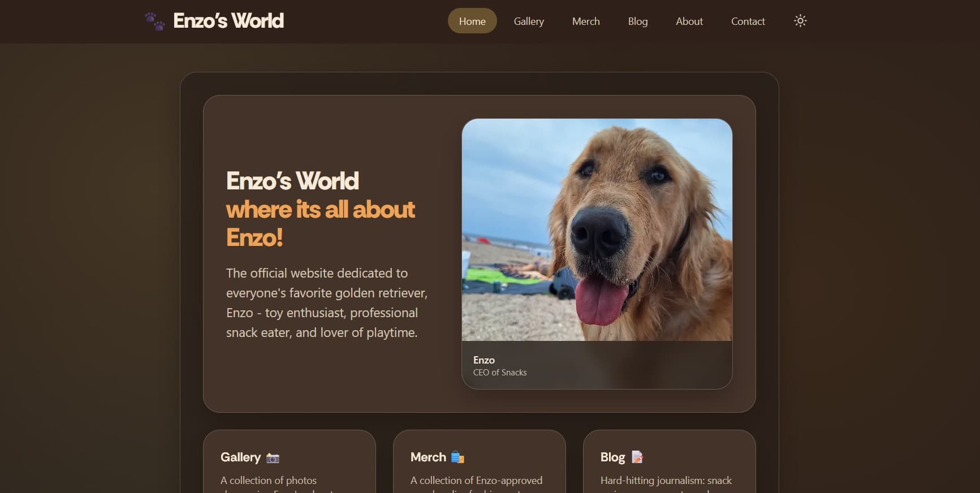
Task: Click the large 'Enzo's World' hero heading
Action: (x=292, y=181)
